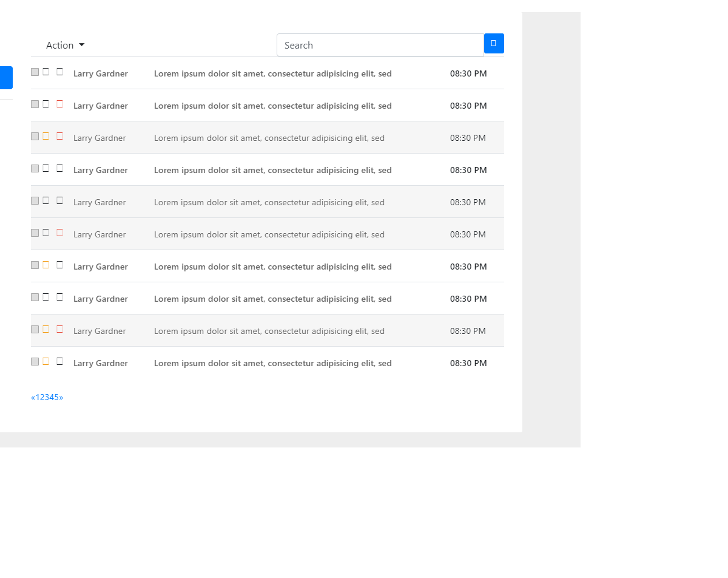This screenshot has width=728, height=578.
Task: Tick the checkbox on the last message row
Action: click(35, 362)
